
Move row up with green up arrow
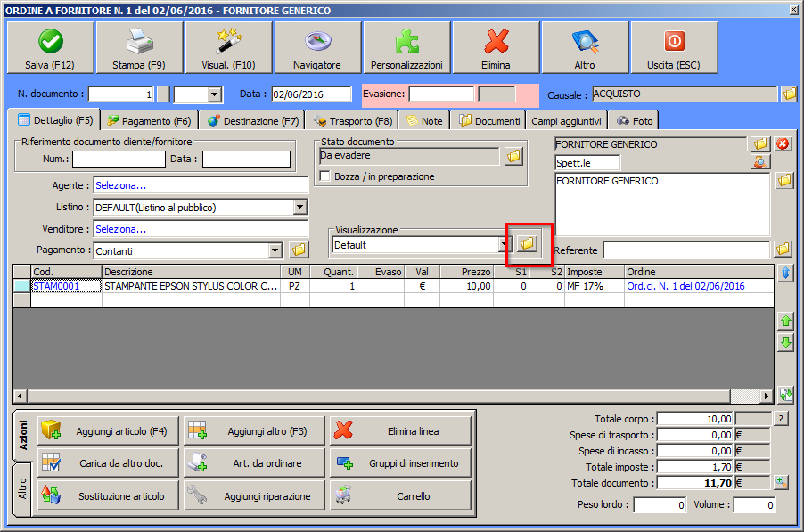785,322
